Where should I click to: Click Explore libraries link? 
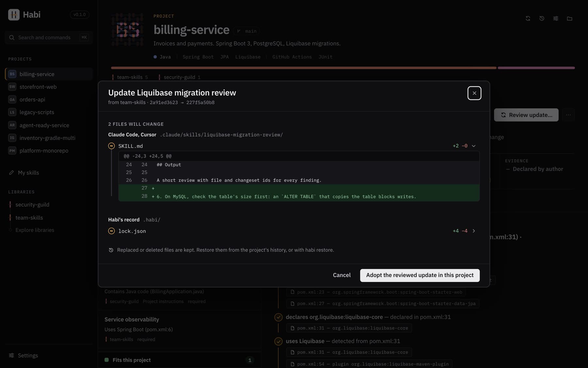(x=35, y=230)
